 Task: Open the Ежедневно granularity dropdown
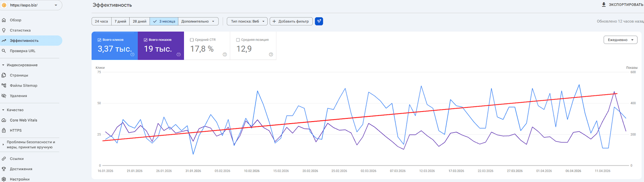coord(620,40)
